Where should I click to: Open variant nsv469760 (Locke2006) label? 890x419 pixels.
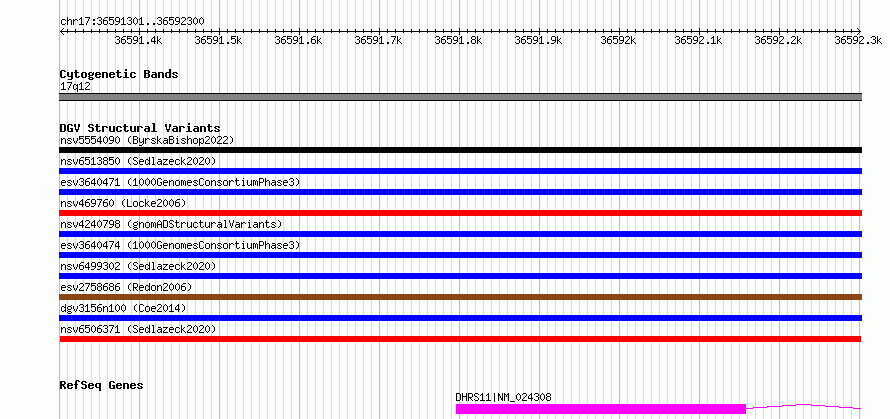click(123, 203)
